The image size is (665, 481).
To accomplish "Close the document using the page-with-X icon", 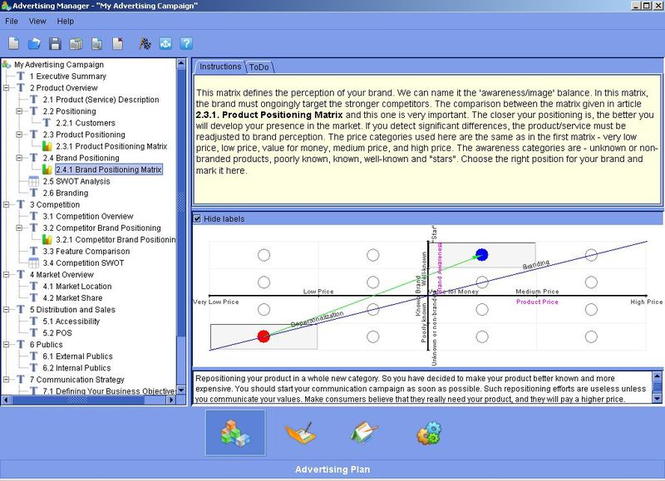I will pyautogui.click(x=117, y=43).
